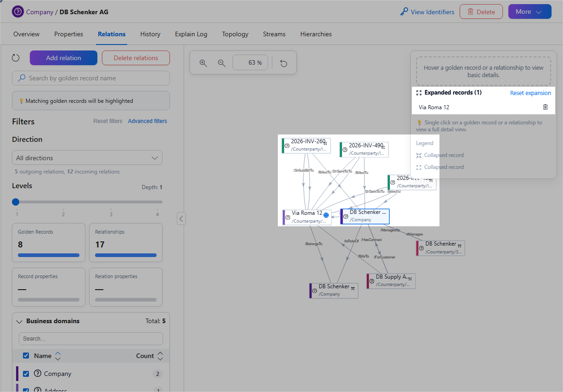Click the /BelongsTo relationship label
The height and width of the screenshot is (392, 563).
click(x=314, y=244)
